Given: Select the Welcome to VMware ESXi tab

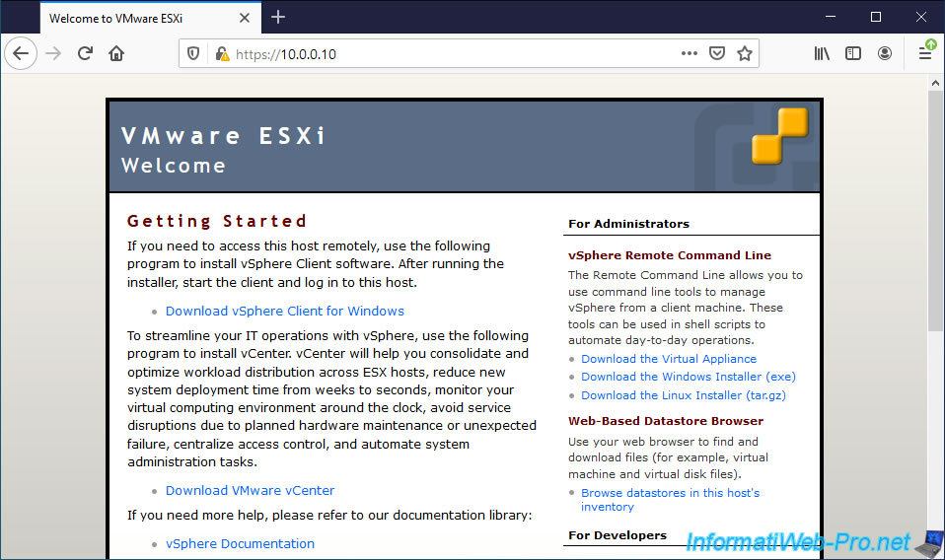Looking at the screenshot, I should click(138, 18).
